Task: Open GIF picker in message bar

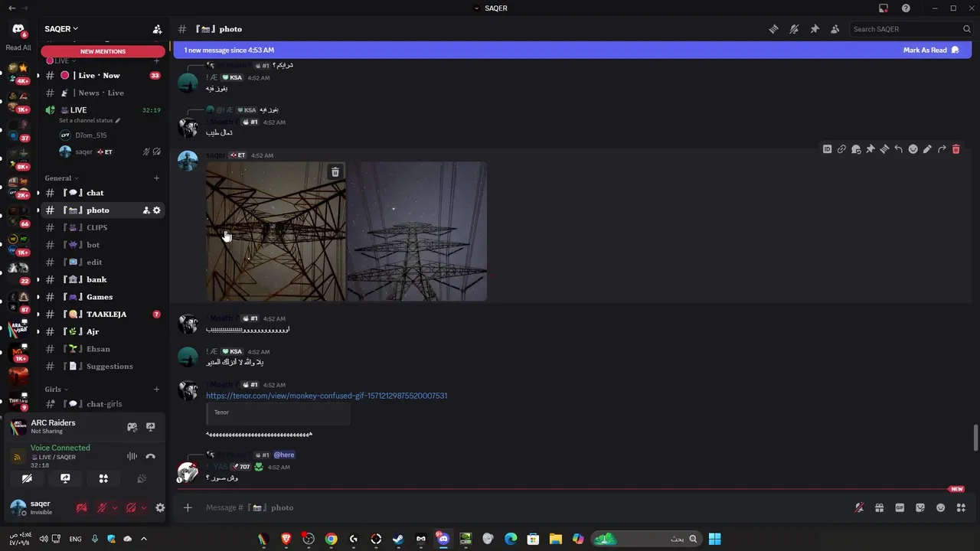Action: click(x=900, y=507)
